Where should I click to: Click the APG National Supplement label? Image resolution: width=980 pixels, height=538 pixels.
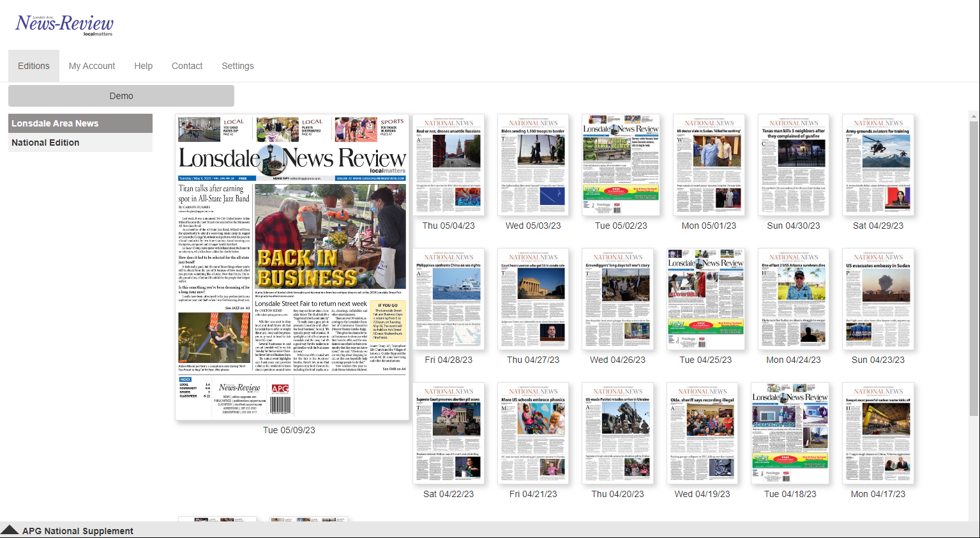click(78, 531)
